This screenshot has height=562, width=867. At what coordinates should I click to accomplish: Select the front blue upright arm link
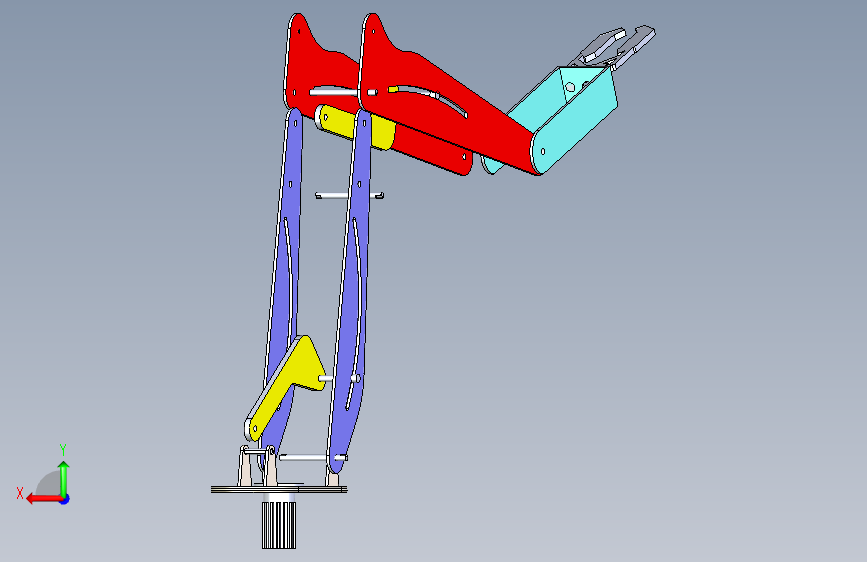tap(351, 293)
